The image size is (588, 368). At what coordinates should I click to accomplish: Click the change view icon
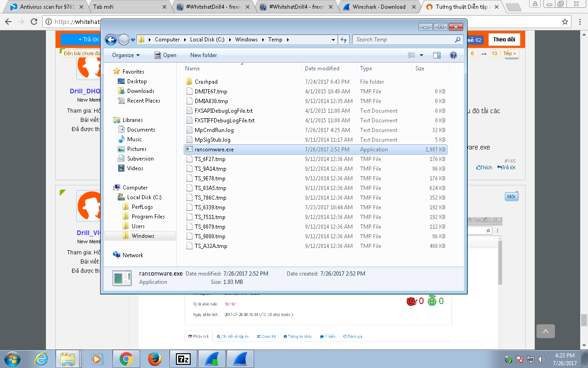click(412, 55)
